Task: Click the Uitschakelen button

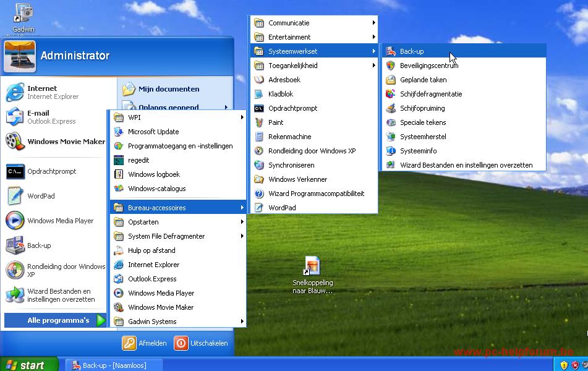Action: (201, 343)
